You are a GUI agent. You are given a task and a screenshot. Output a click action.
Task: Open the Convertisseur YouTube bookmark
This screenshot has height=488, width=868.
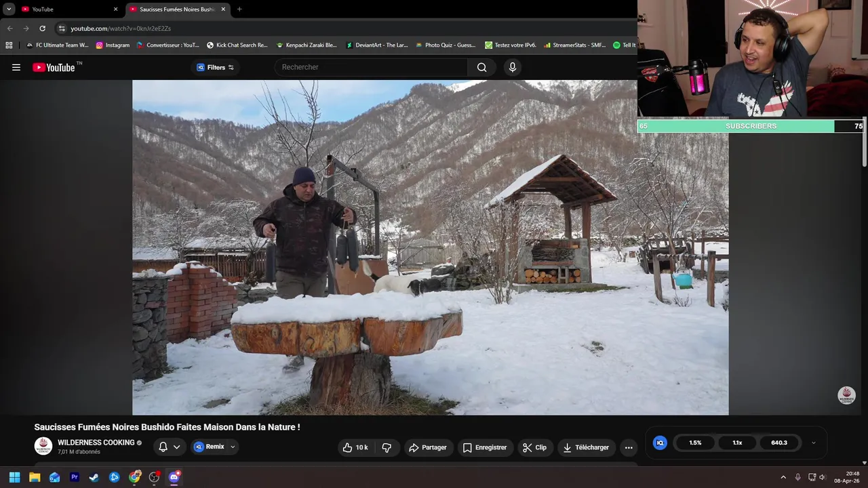[x=168, y=45]
